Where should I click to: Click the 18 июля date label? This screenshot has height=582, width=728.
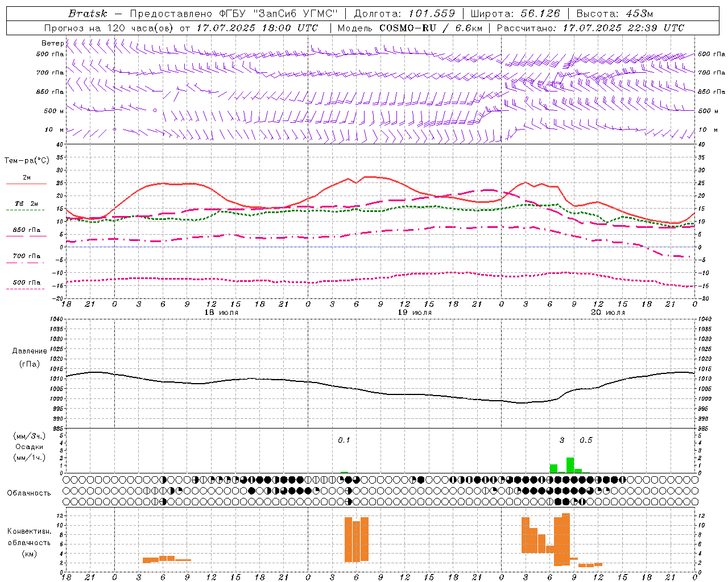click(221, 313)
